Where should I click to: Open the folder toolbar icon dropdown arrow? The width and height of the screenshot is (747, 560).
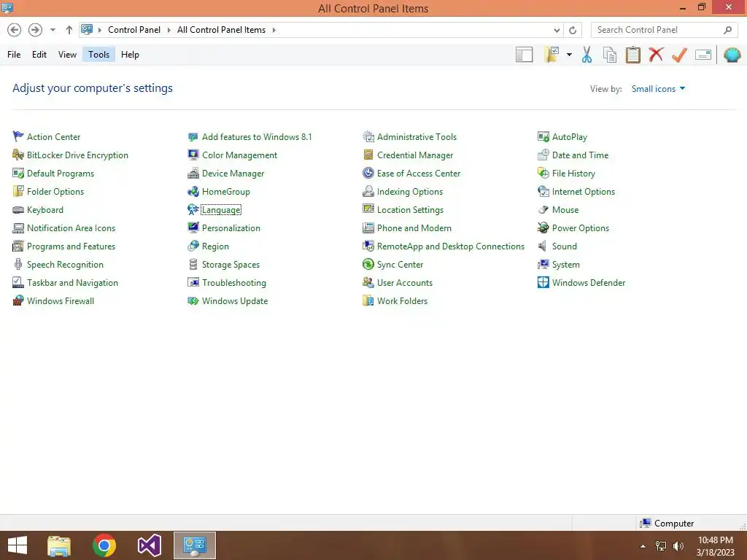tap(569, 55)
